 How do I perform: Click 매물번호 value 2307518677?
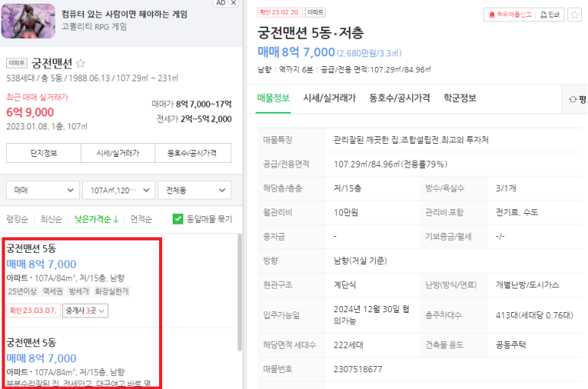click(x=358, y=369)
